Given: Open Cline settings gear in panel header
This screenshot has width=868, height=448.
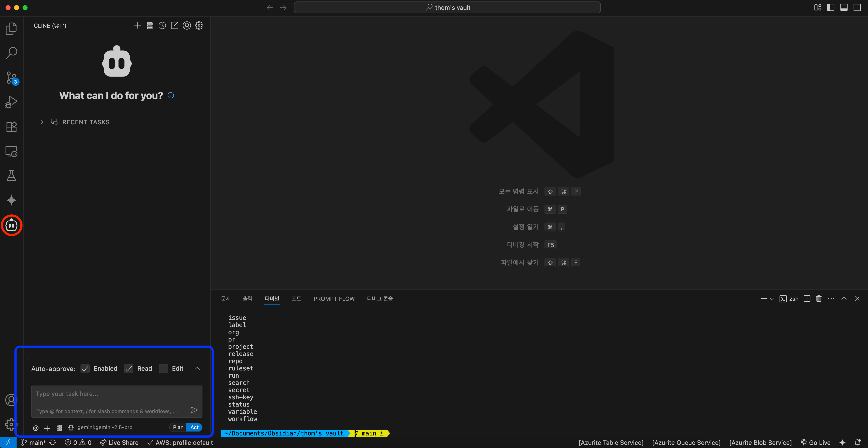Looking at the screenshot, I should tap(199, 26).
